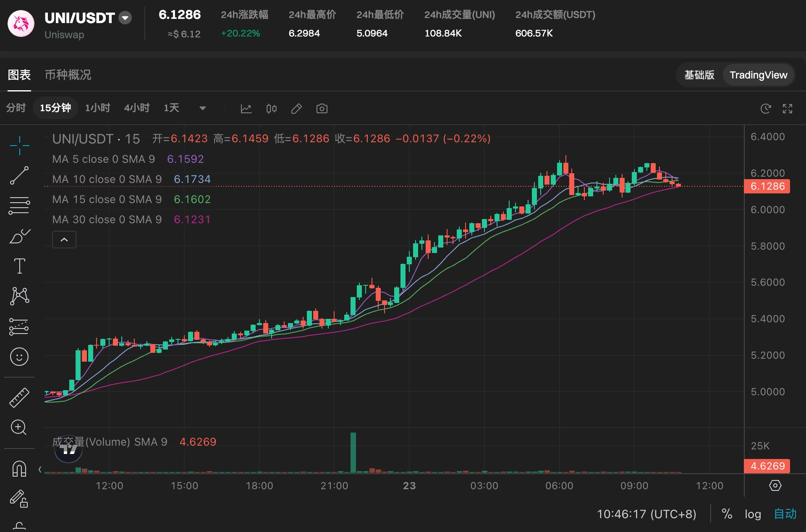Toggle percentage scale
Viewport: 806px width, 532px height.
point(727,514)
